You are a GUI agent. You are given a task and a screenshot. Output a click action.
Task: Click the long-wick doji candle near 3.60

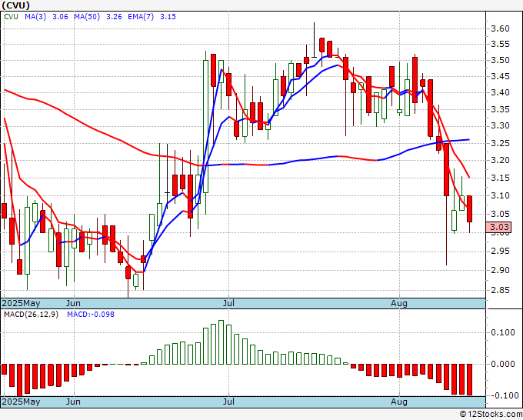tap(314, 40)
